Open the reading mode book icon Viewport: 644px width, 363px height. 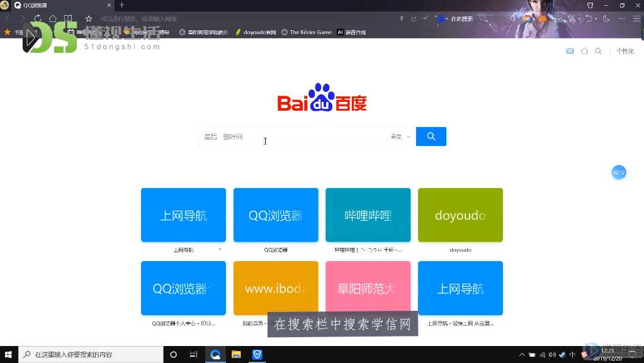pyautogui.click(x=68, y=18)
